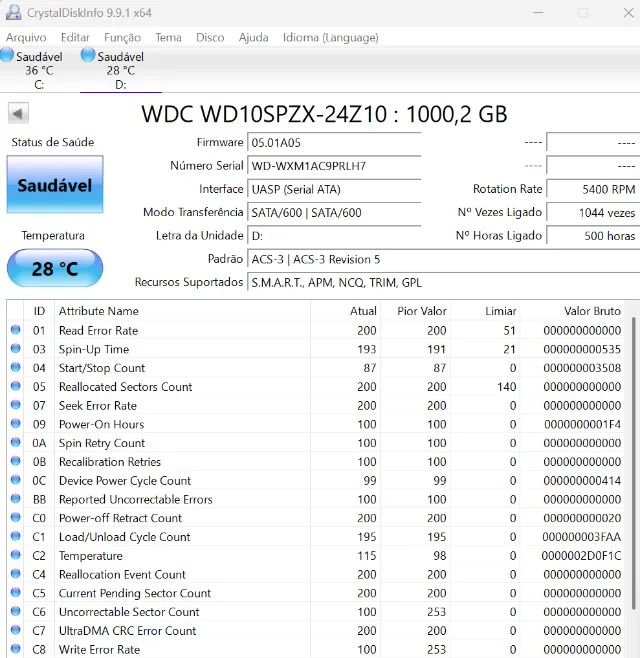640x658 pixels.
Task: Click the status dot for Device Power Cycle Count
Action: pyautogui.click(x=16, y=480)
